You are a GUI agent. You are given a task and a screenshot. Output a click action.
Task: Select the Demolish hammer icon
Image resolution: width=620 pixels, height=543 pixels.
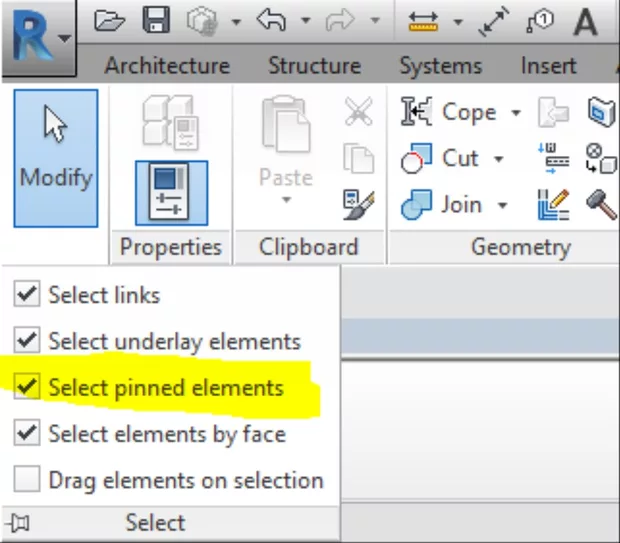(601, 204)
